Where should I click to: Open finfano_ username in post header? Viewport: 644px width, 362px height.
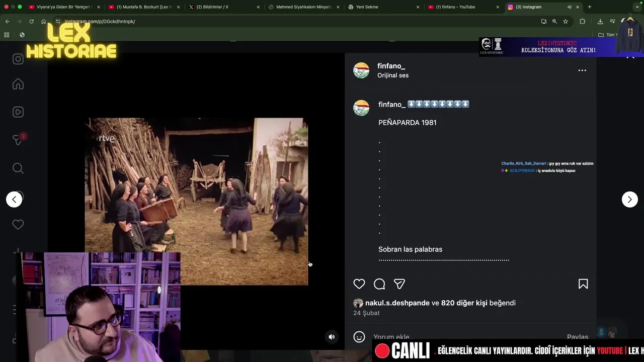point(391,66)
